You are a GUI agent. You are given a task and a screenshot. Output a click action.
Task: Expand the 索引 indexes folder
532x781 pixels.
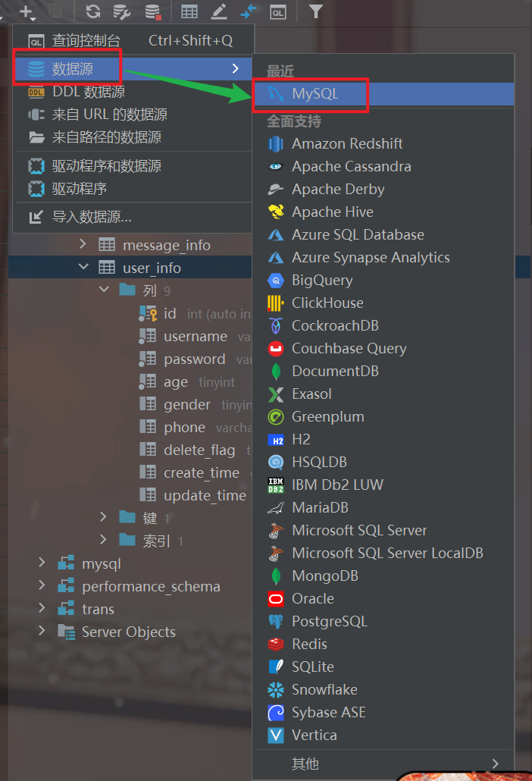103,540
